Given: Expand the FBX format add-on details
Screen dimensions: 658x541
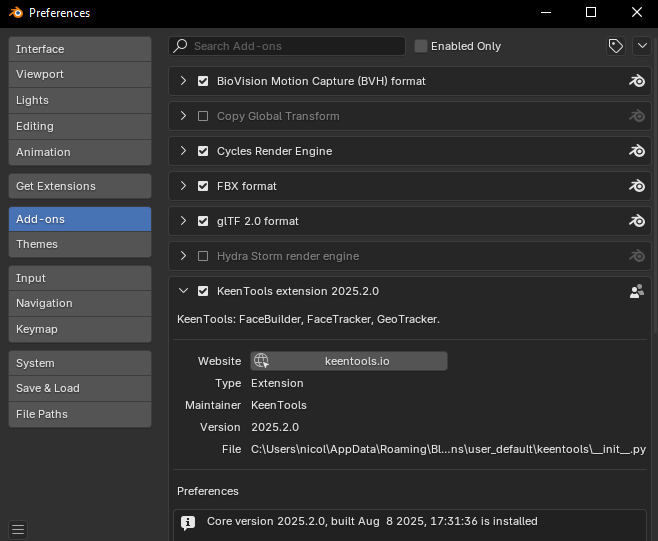Looking at the screenshot, I should [x=183, y=186].
